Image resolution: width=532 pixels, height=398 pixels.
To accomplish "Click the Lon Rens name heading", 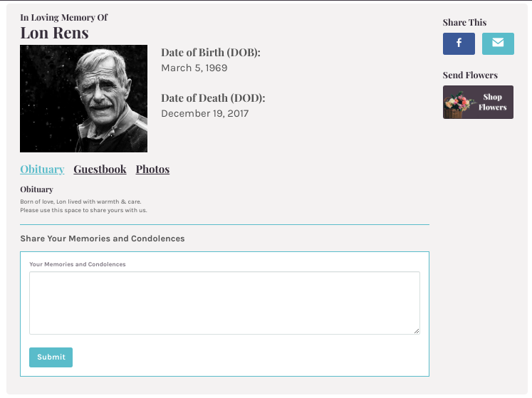I will [54, 33].
